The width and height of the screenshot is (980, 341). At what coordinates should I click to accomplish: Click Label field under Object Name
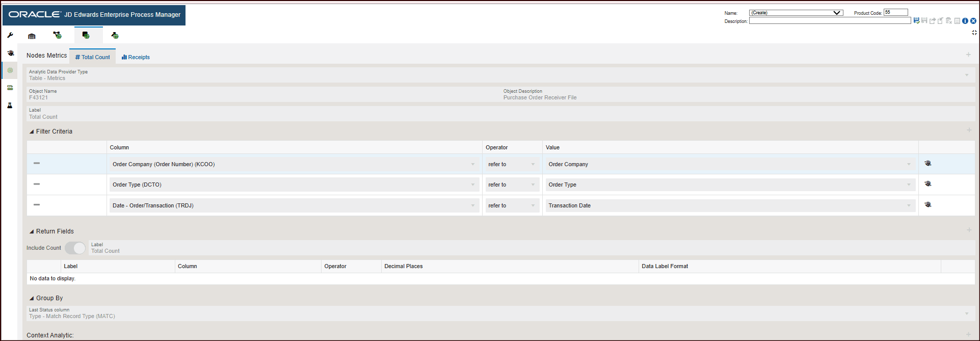click(x=500, y=114)
